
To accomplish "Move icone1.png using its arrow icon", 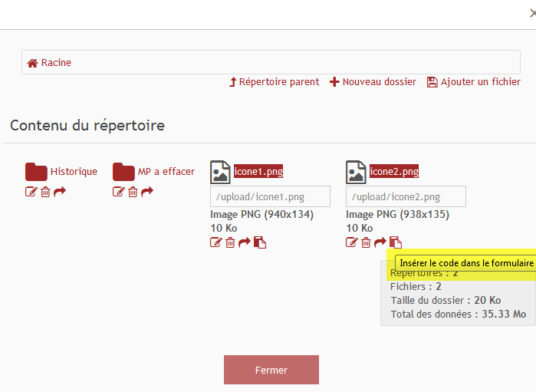I will click(x=245, y=242).
